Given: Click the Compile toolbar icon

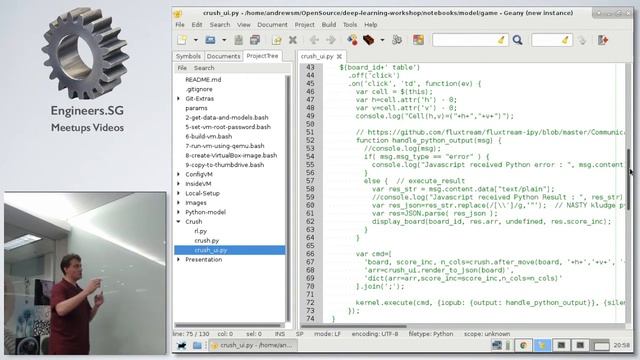Looking at the screenshot, I should [352, 40].
